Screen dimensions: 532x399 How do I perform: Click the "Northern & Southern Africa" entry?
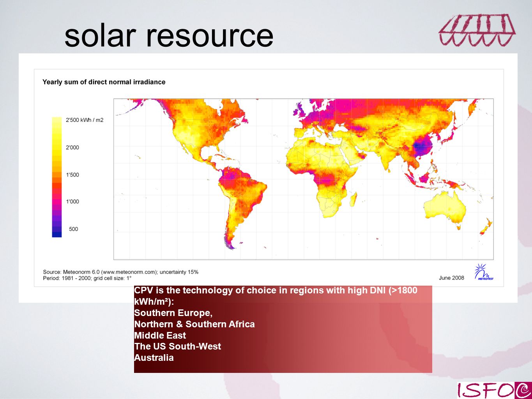click(x=194, y=324)
